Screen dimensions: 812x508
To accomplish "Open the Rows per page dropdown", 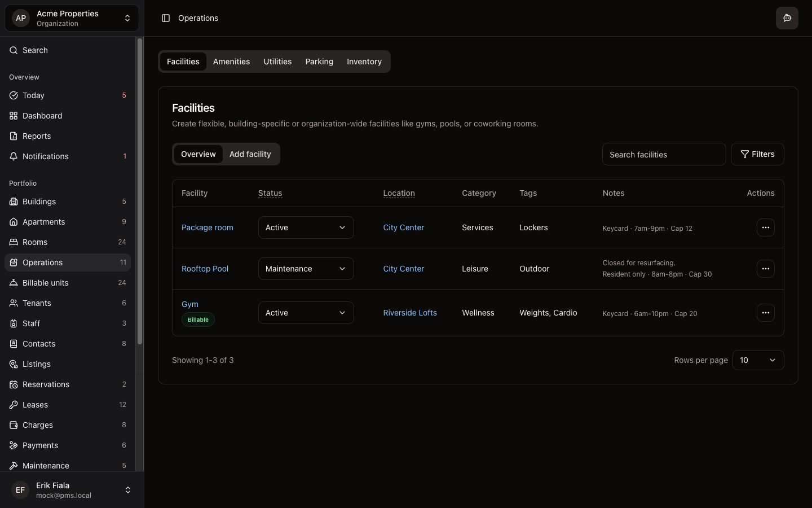I will point(757,360).
